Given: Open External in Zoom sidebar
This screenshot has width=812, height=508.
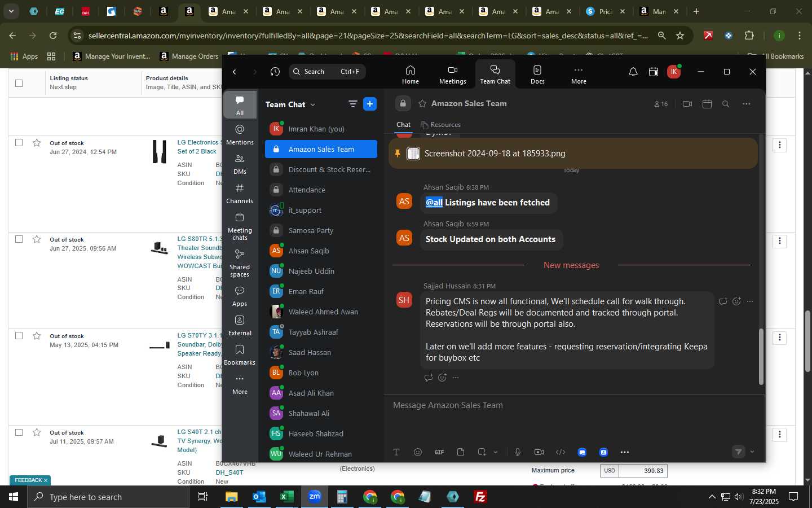Looking at the screenshot, I should click(240, 326).
